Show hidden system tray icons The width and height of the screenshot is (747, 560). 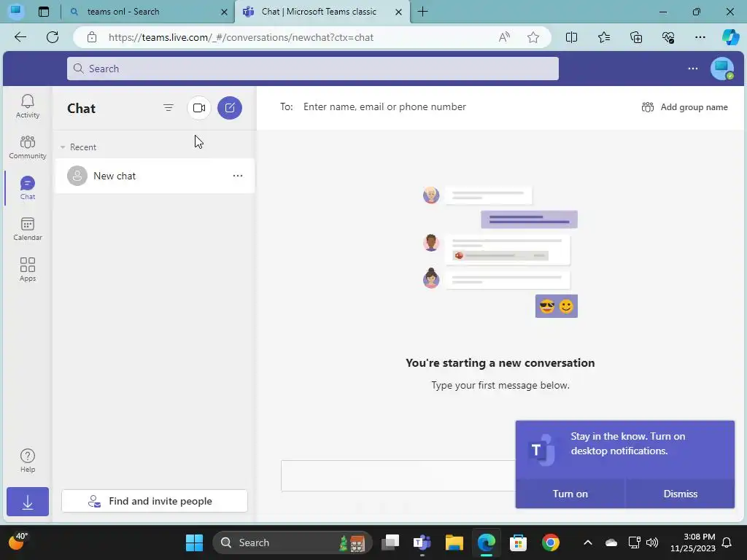click(x=587, y=542)
